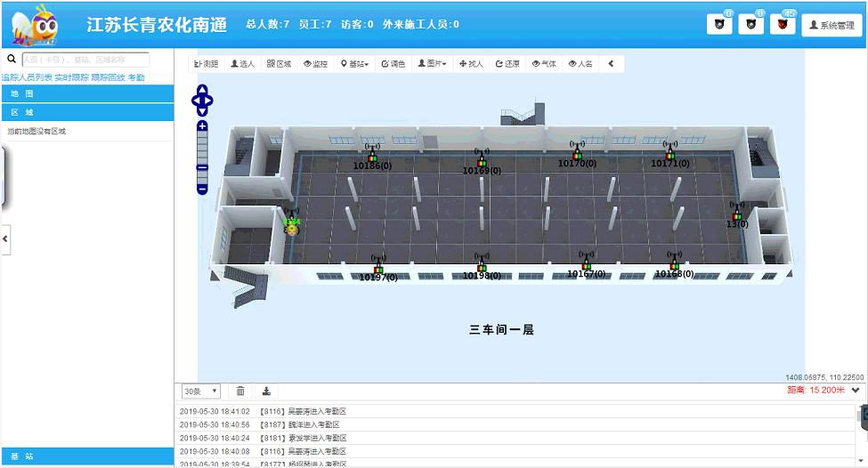This screenshot has width=868, height=468.
Task: Open the 跟踪回放 link
Action: point(108,77)
